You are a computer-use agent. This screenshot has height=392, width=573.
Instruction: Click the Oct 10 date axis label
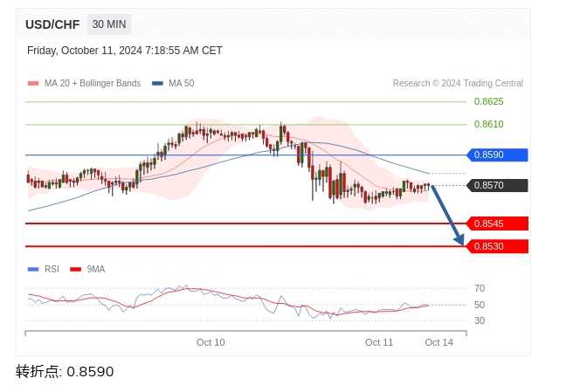pyautogui.click(x=211, y=342)
